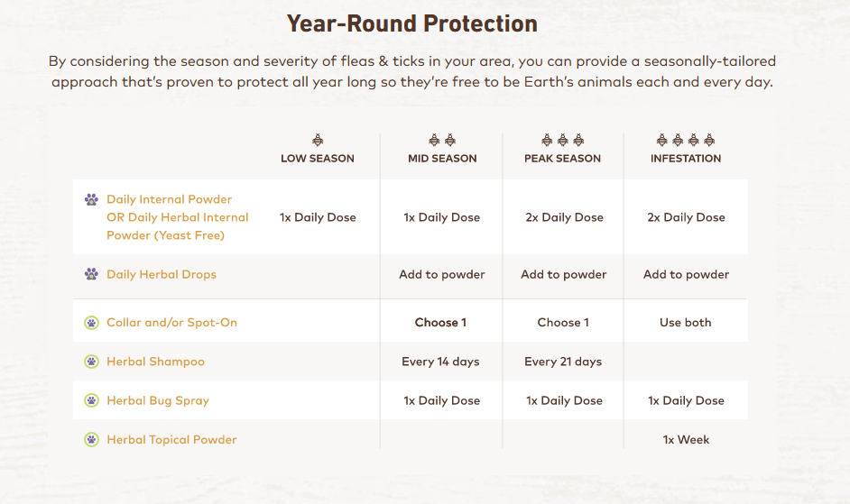Click the Every 21 days cell

click(563, 362)
